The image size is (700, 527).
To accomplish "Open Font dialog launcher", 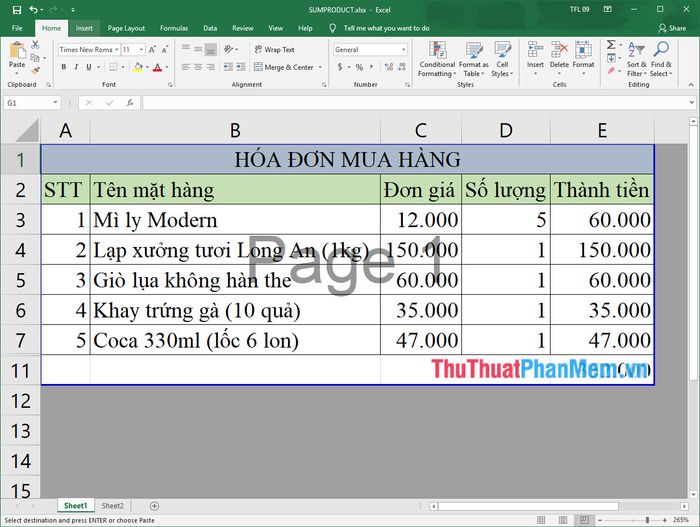I will pos(170,84).
